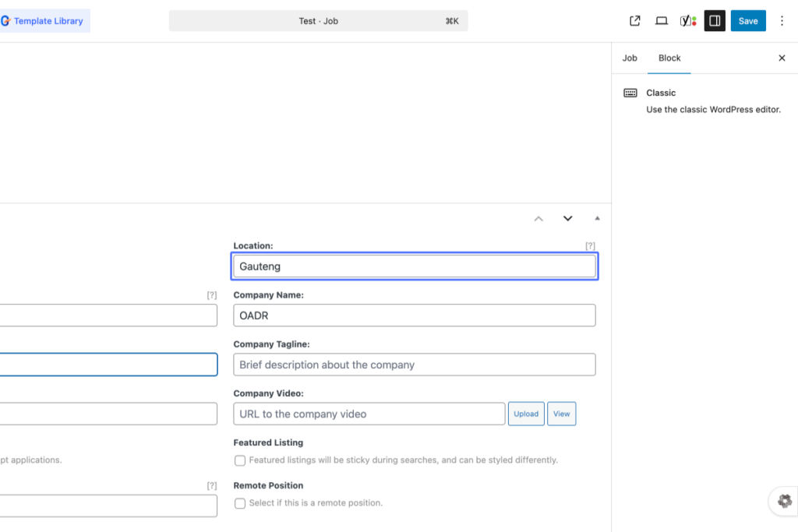Image resolution: width=798 pixels, height=532 pixels.
Task: Toggle the settings sidebar icon
Action: [715, 21]
